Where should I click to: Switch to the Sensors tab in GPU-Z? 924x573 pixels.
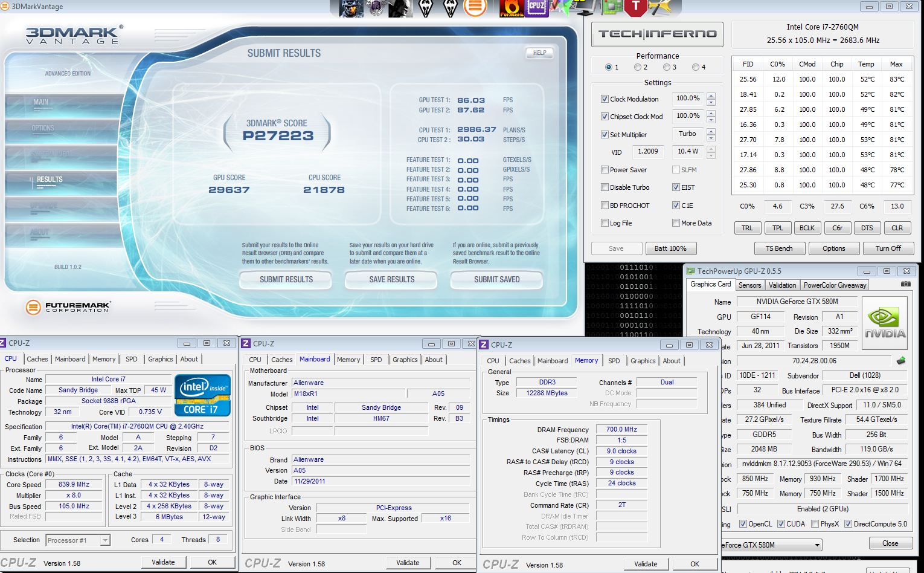(x=749, y=285)
